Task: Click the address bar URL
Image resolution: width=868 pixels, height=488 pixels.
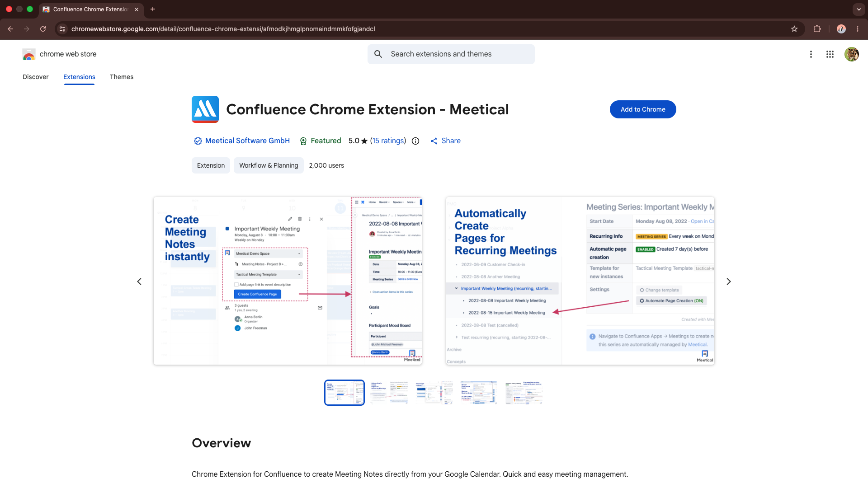Action: (x=223, y=29)
